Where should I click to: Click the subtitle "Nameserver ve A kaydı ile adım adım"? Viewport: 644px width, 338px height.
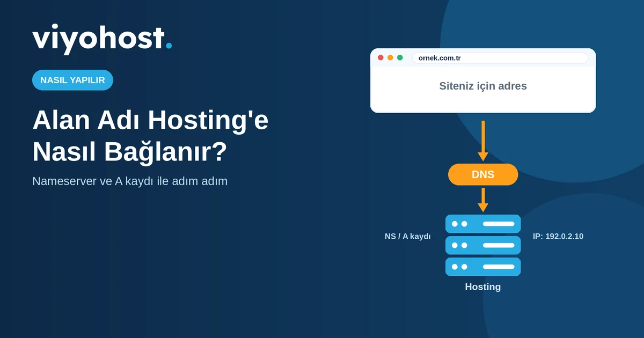pyautogui.click(x=130, y=181)
